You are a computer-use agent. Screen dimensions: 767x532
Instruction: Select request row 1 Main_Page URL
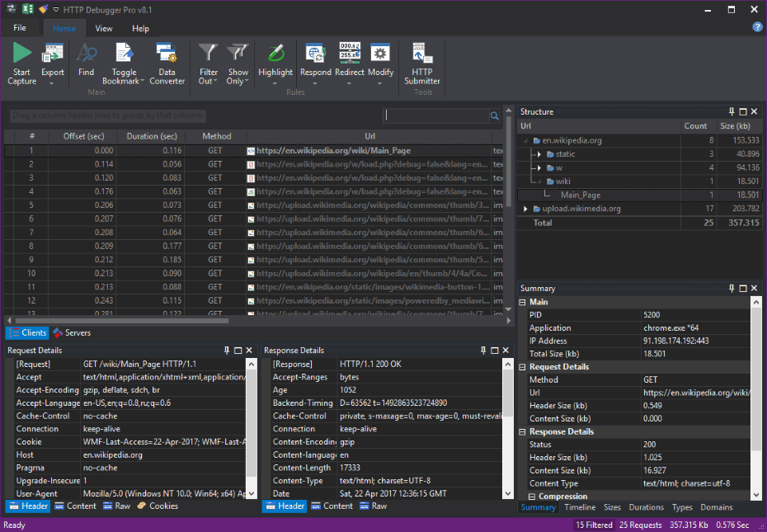(334, 151)
